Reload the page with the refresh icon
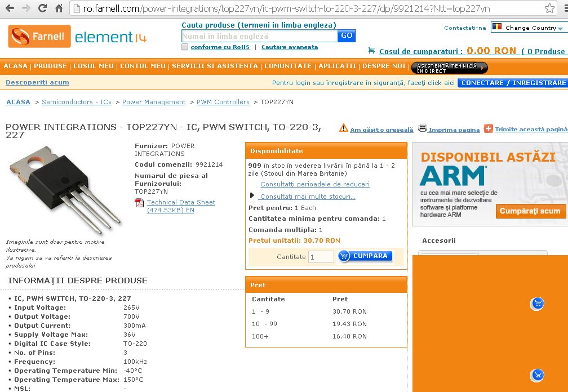 pyautogui.click(x=43, y=8)
